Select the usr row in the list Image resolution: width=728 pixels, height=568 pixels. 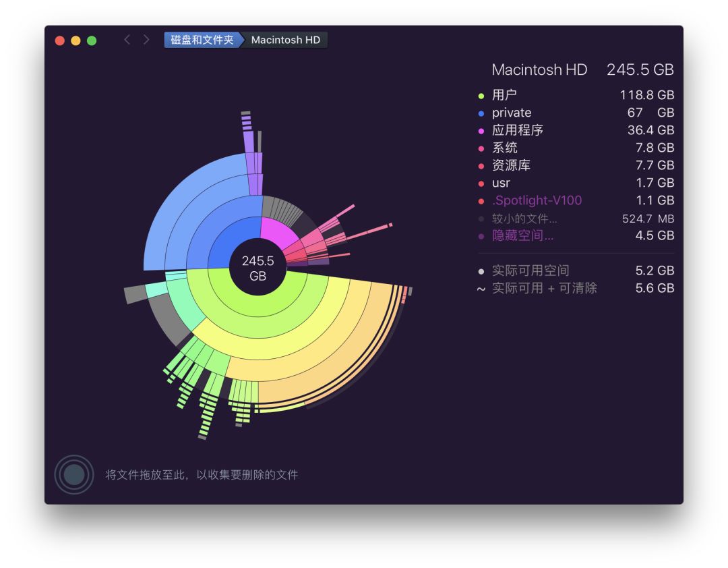tap(576, 183)
